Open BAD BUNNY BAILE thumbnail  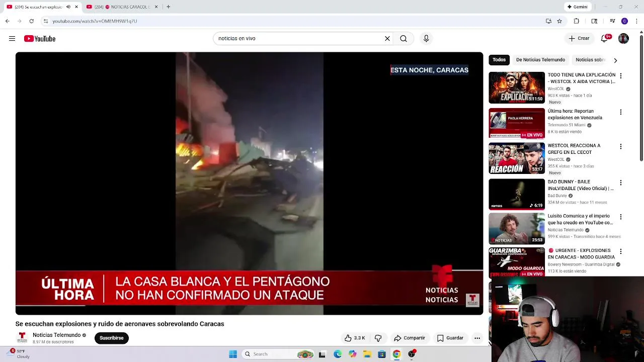click(x=517, y=194)
